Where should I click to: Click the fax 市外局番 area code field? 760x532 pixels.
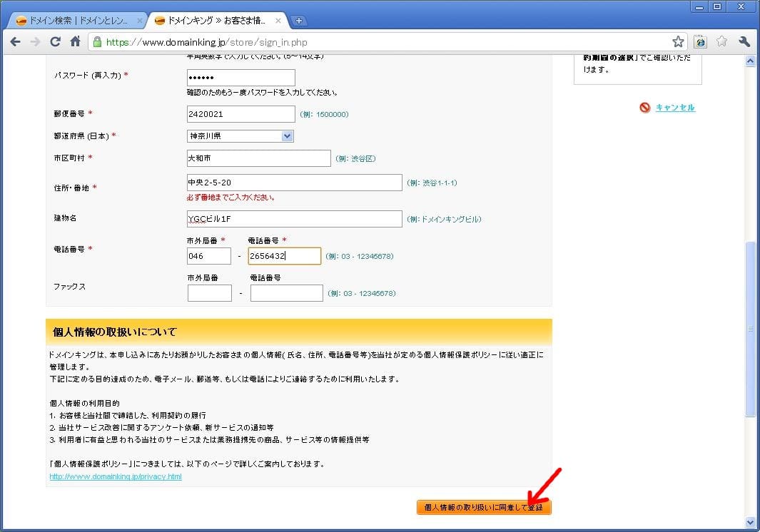click(210, 293)
